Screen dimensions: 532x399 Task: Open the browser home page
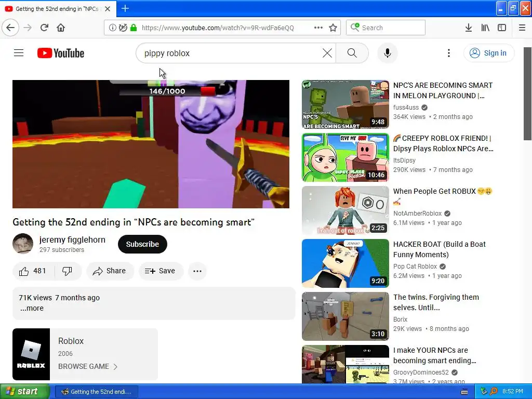tap(61, 28)
